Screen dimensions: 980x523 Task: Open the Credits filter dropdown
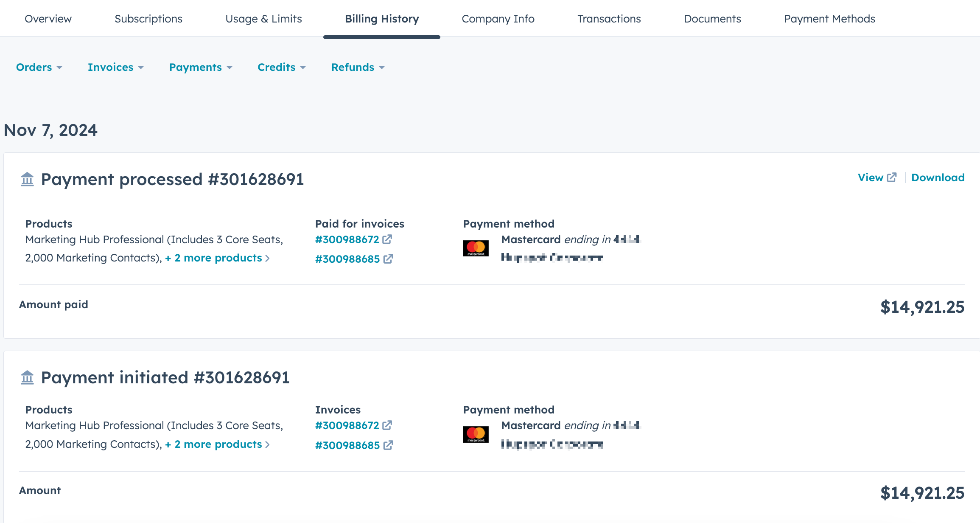pyautogui.click(x=281, y=67)
